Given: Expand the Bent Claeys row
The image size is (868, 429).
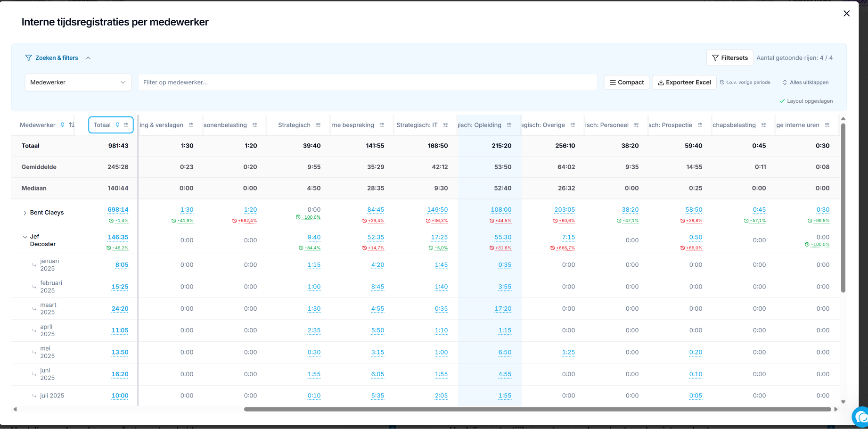Looking at the screenshot, I should tap(25, 213).
